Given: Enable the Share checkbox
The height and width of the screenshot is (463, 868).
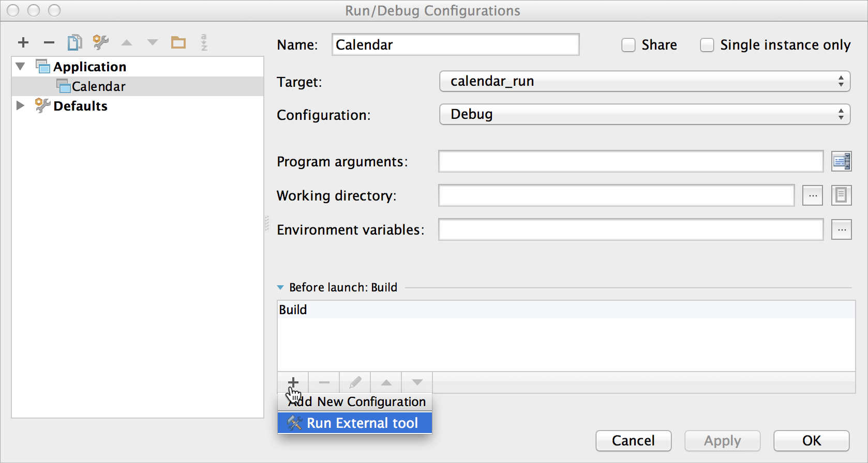Looking at the screenshot, I should tap(628, 45).
